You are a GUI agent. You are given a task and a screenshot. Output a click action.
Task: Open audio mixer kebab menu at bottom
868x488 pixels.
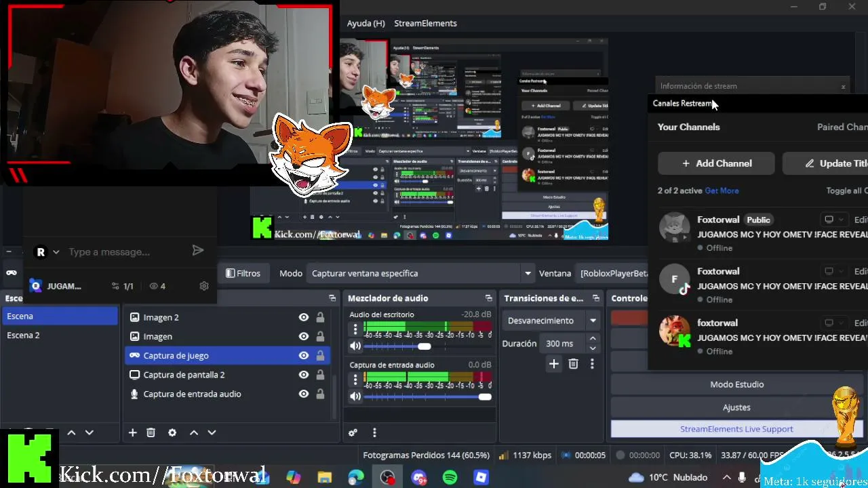coord(374,432)
